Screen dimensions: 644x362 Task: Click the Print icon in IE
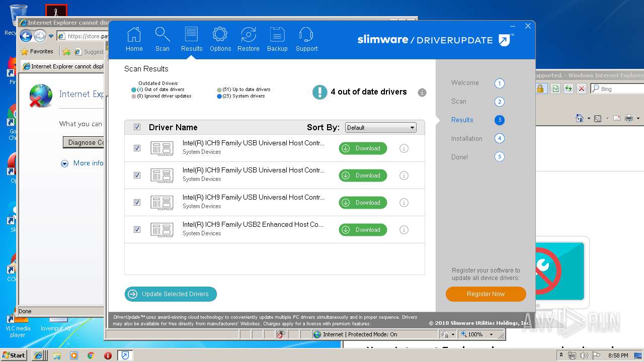coord(629,119)
